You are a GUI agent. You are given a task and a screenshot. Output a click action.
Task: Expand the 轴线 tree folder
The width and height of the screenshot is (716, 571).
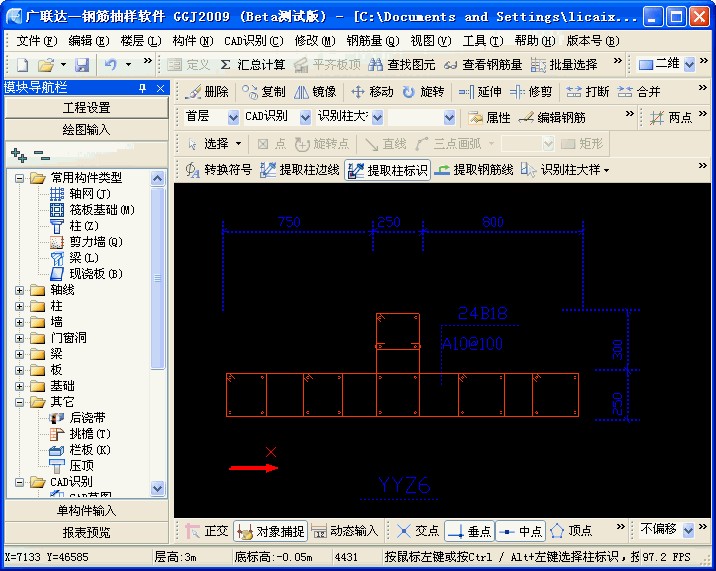pyautogui.click(x=20, y=290)
